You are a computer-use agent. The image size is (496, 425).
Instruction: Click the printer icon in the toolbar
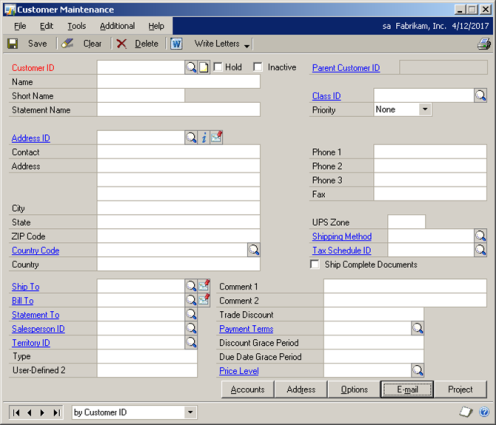(x=483, y=44)
